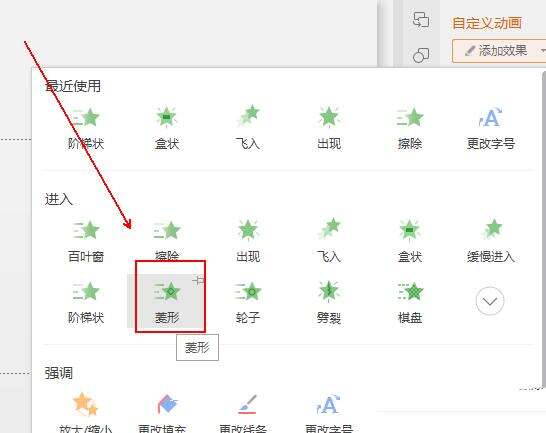Choose 更改字号 in 最近使用 section
The image size is (546, 433).
coord(491,128)
